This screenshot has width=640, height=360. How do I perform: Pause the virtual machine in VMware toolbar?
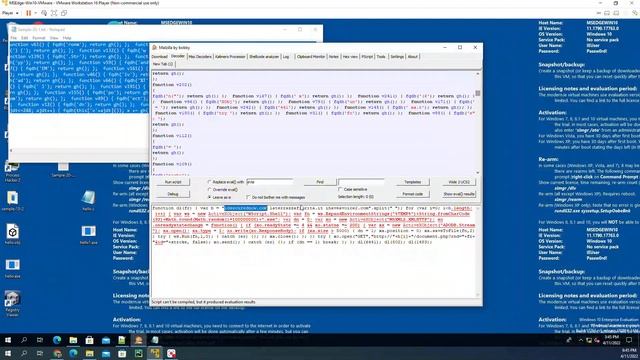[29, 13]
